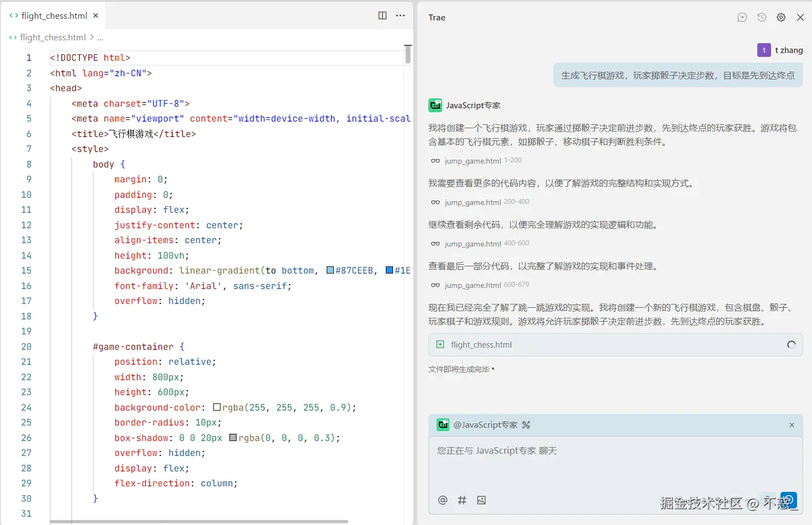Click the 'font-family' property line
The image size is (812, 525).
203,286
